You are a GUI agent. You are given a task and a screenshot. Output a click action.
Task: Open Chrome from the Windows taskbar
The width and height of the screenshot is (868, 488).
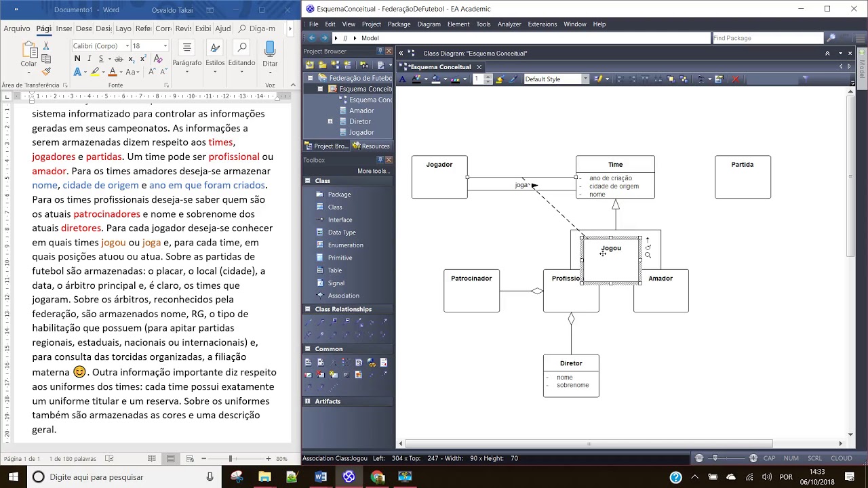pyautogui.click(x=377, y=477)
